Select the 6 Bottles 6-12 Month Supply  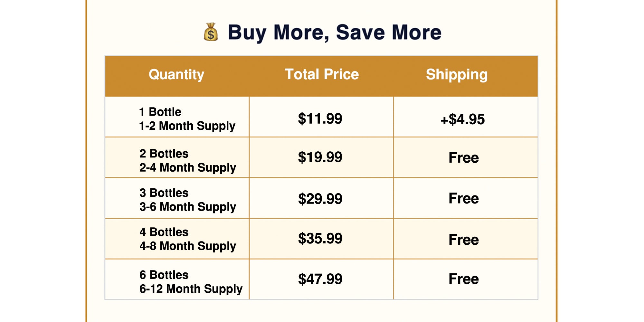191,282
